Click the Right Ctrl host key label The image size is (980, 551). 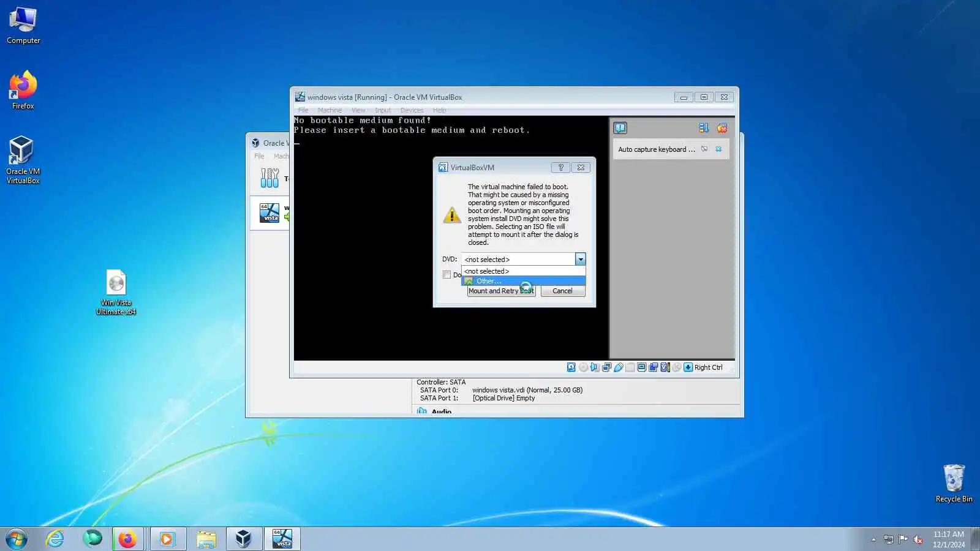(709, 367)
